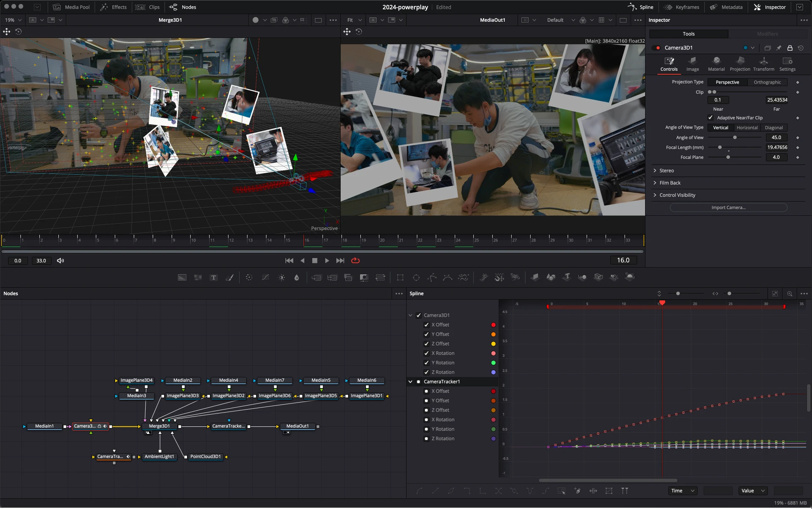Adjust the Angle of View slider
The image size is (812, 509).
click(x=735, y=137)
